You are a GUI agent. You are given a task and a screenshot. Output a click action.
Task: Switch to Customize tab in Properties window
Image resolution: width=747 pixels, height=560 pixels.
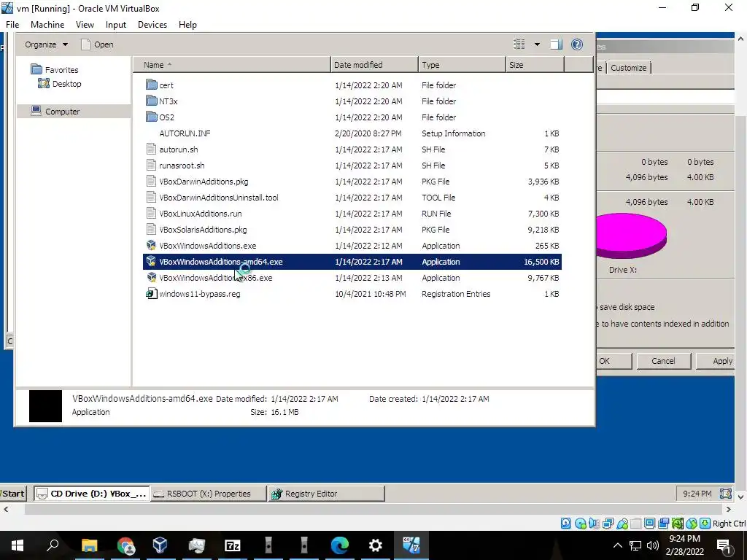(628, 68)
